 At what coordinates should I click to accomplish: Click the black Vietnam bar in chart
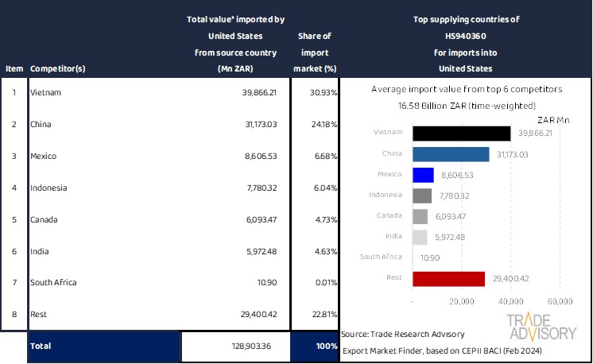461,134
